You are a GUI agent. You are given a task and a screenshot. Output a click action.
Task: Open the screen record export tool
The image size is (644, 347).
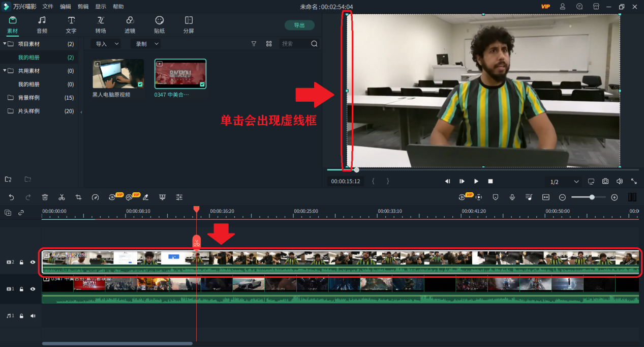(x=163, y=197)
